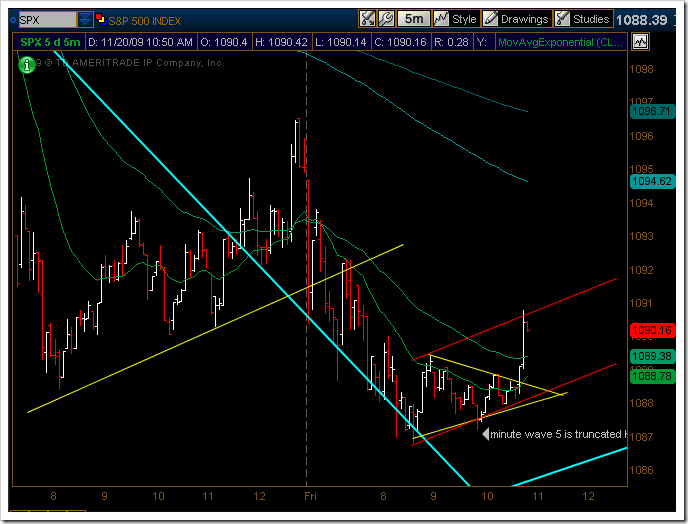
Task: Click the open value O: 1090.4
Action: coord(224,42)
